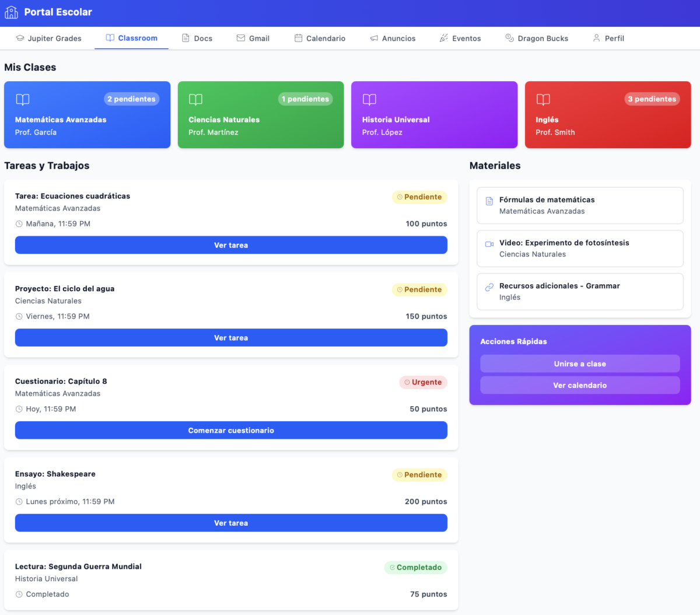Switch to the Calendario tab
Screen dimensions: 700x615
320,38
